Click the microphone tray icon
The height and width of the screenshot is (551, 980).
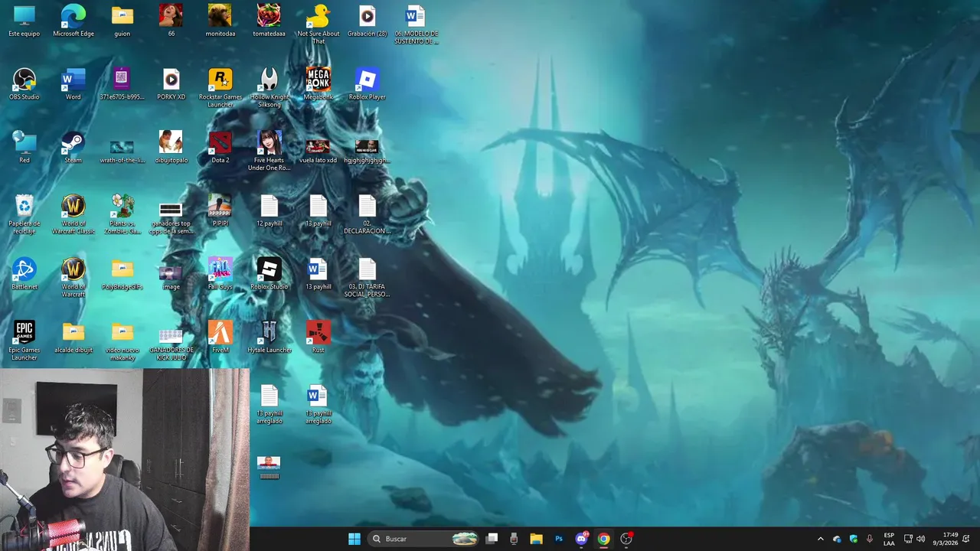point(869,539)
